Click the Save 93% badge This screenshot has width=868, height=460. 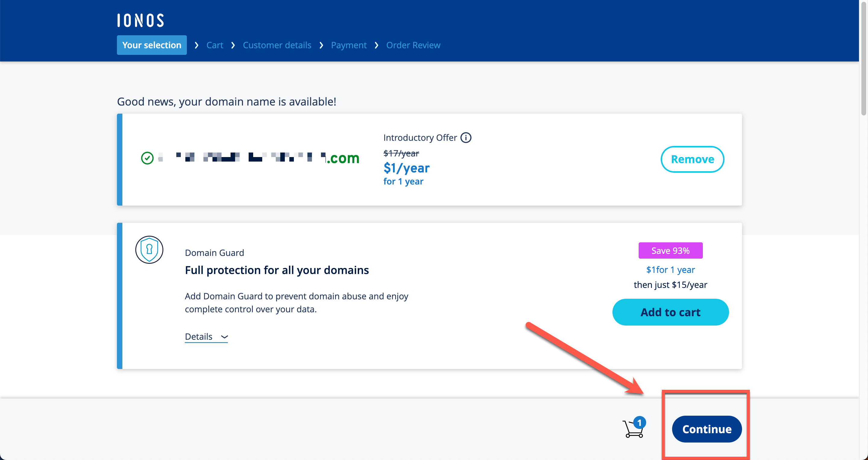point(670,250)
